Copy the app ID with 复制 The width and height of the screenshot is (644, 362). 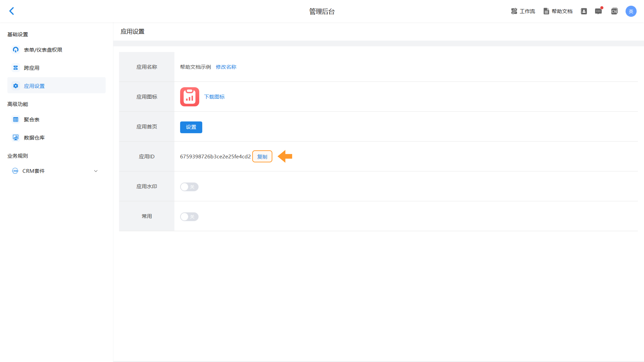(262, 157)
